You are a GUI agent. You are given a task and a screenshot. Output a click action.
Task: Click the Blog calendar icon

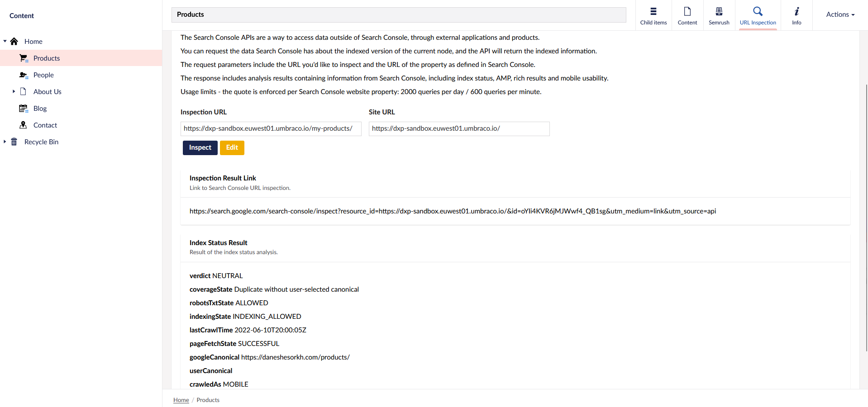click(x=24, y=109)
